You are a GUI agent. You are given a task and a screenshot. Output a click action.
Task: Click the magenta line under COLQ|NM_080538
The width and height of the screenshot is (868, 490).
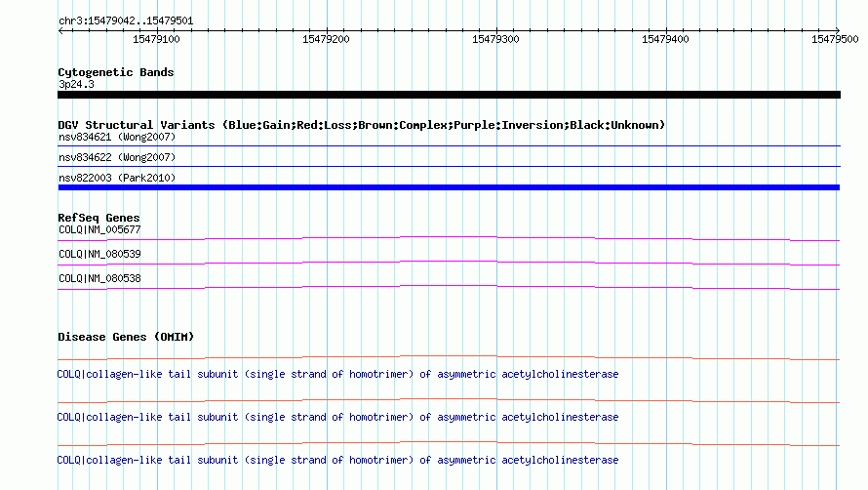click(x=449, y=287)
